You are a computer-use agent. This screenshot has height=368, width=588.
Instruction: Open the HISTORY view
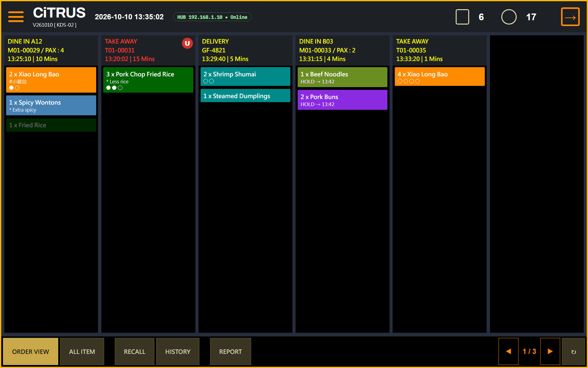178,351
